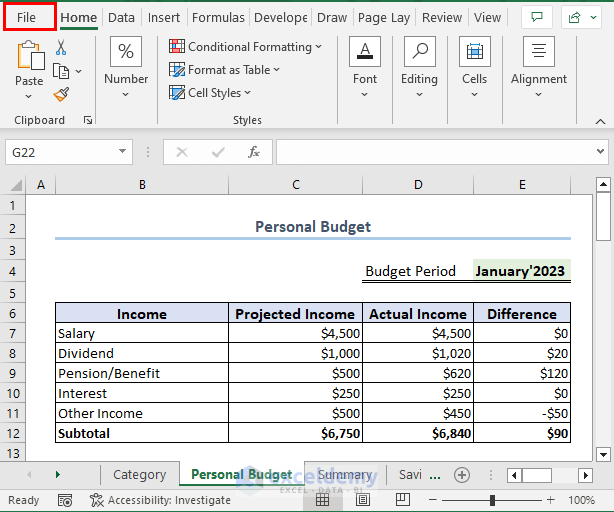614x512 pixels.
Task: Click the Font group icon
Action: 365,51
